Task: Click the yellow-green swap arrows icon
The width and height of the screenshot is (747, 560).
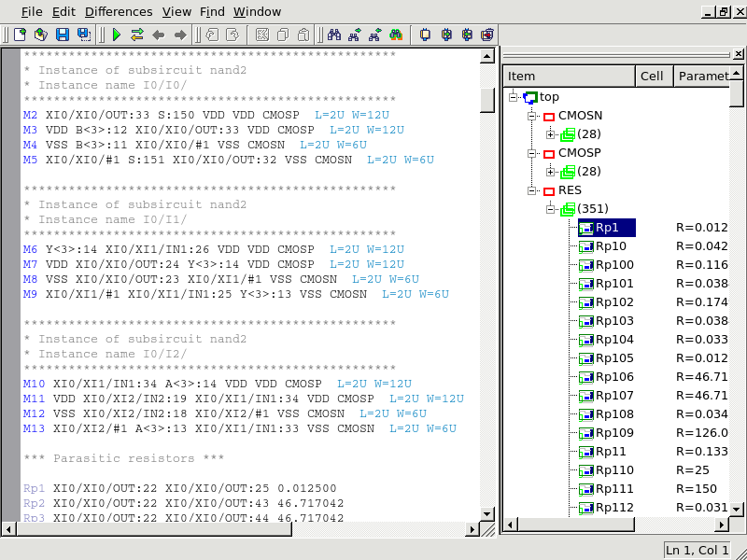Action: point(137,35)
